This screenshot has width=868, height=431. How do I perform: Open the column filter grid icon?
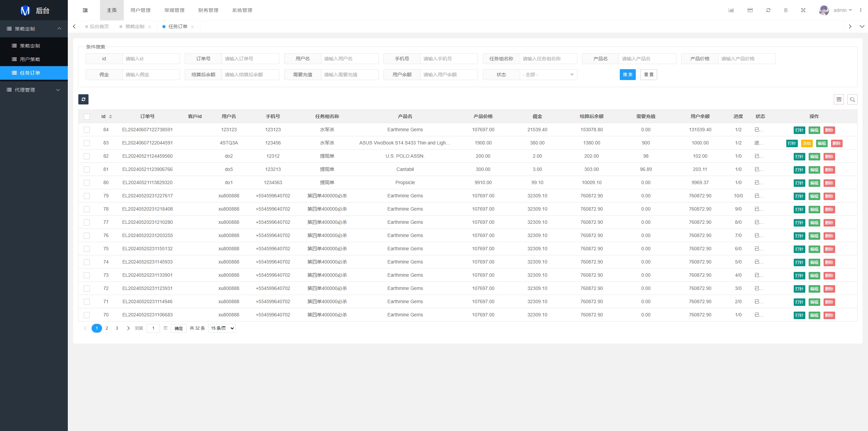(x=839, y=99)
